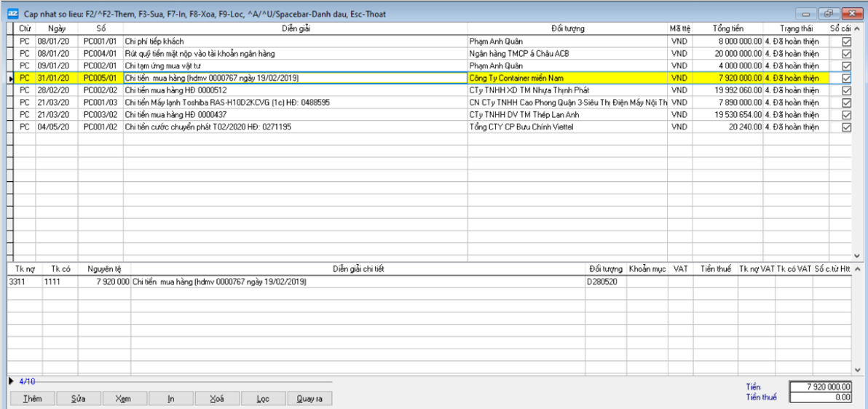The image size is (868, 409).
Task: Toggle Sổ cái checkbox for voucher PC002/02
Action: pos(846,90)
